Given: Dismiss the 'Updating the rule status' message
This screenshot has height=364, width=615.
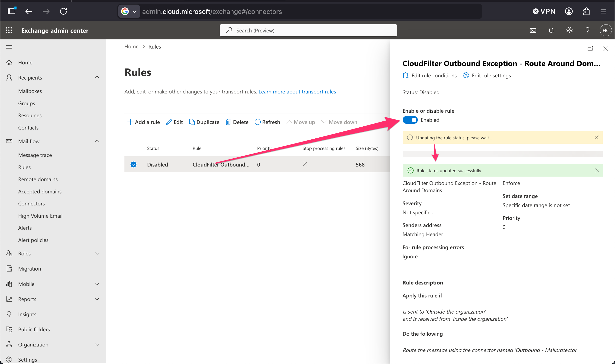Looking at the screenshot, I should [x=597, y=137].
